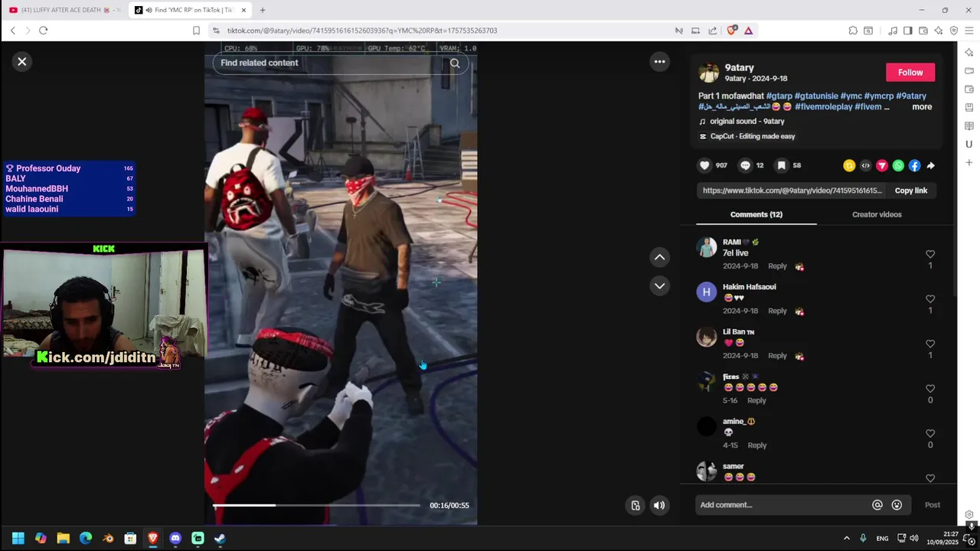Image resolution: width=980 pixels, height=551 pixels.
Task: Open the Brave Shields lion icon
Action: click(x=732, y=31)
